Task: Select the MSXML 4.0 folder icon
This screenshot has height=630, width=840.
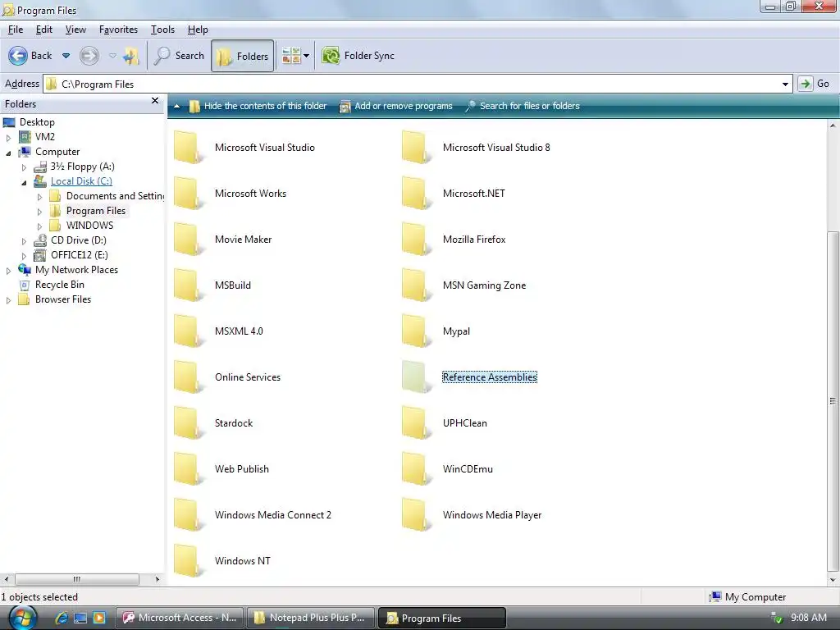Action: point(188,331)
